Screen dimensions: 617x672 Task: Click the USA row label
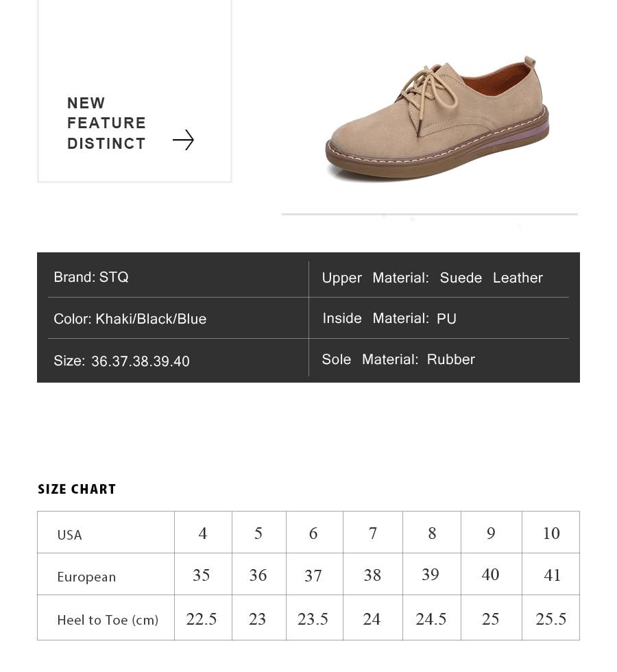(x=69, y=535)
